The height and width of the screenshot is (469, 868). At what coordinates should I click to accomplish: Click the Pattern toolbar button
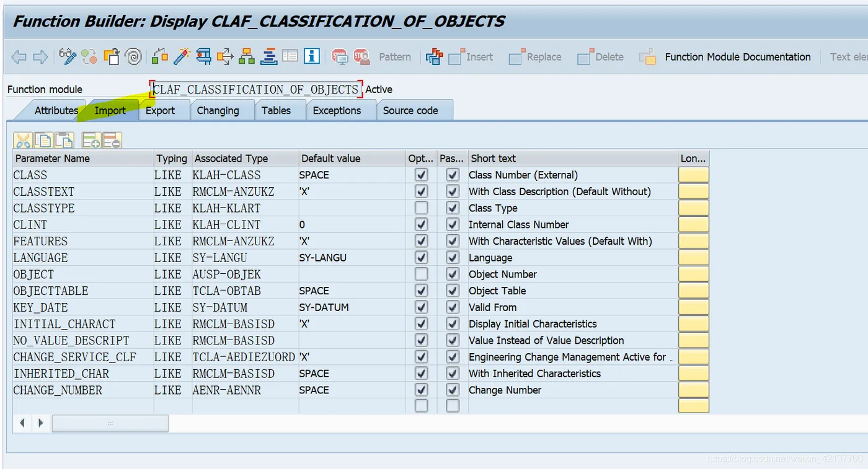[395, 57]
